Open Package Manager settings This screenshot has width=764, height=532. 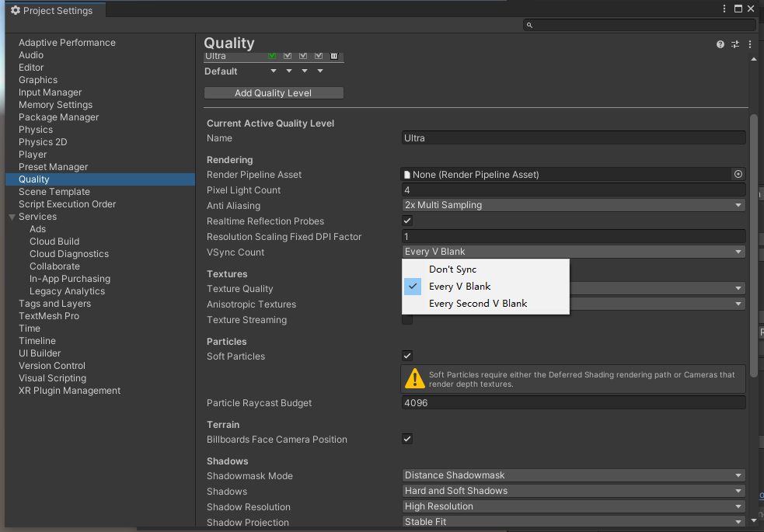click(58, 116)
